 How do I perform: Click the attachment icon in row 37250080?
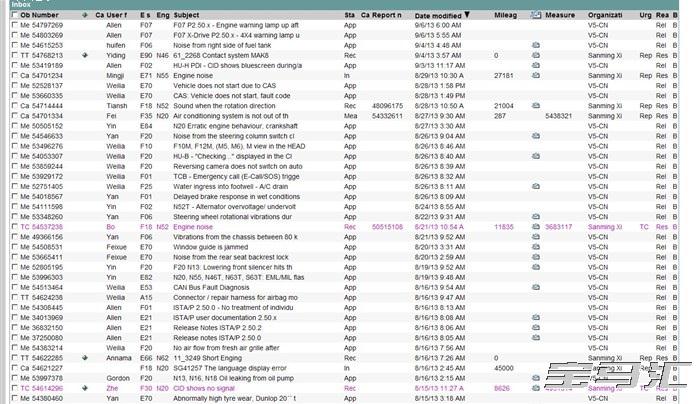pyautogui.click(x=536, y=337)
